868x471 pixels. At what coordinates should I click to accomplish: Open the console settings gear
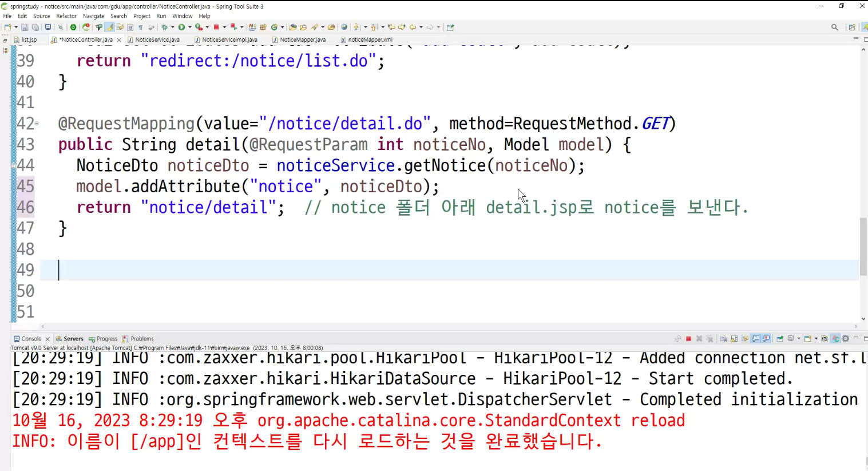845,339
